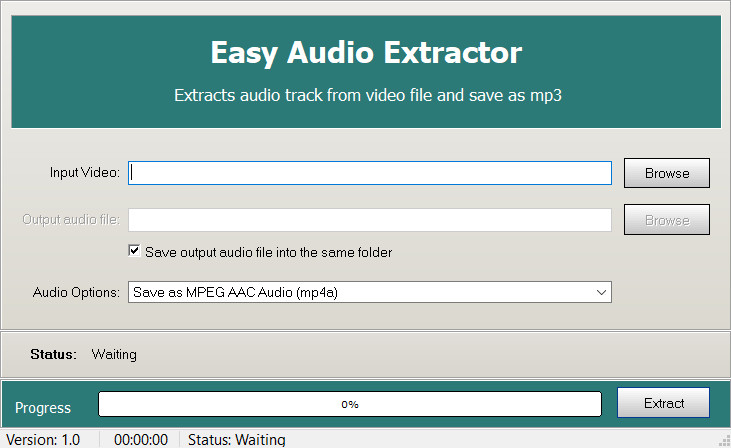
Task: Click the Input Video text field
Action: coord(370,173)
